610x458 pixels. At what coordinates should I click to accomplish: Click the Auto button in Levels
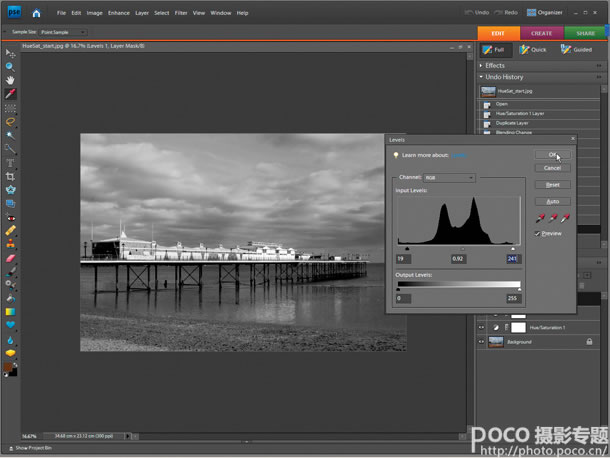pos(552,201)
